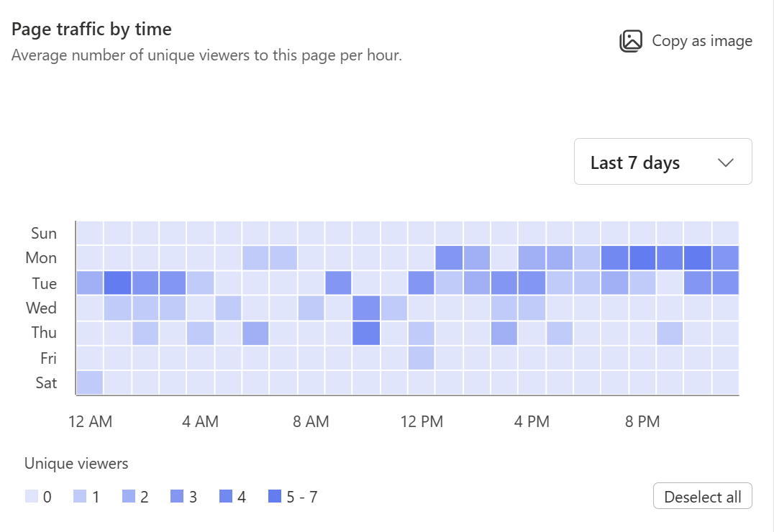Click the Page traffic by time title
The image size is (774, 532).
tap(91, 29)
